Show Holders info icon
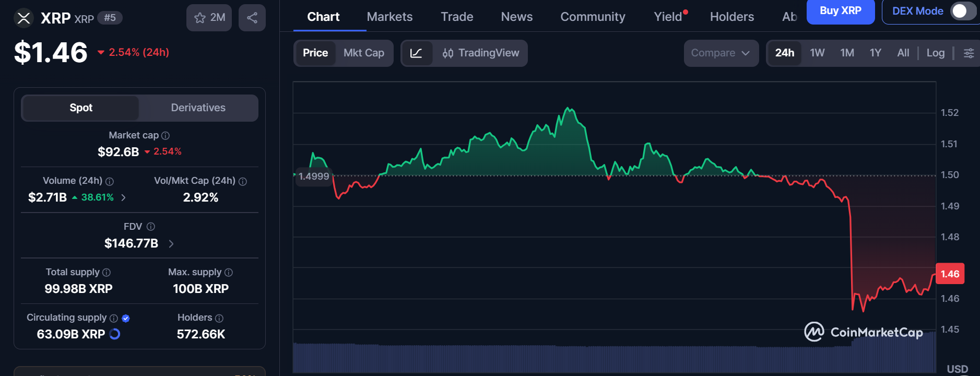 pyautogui.click(x=219, y=318)
